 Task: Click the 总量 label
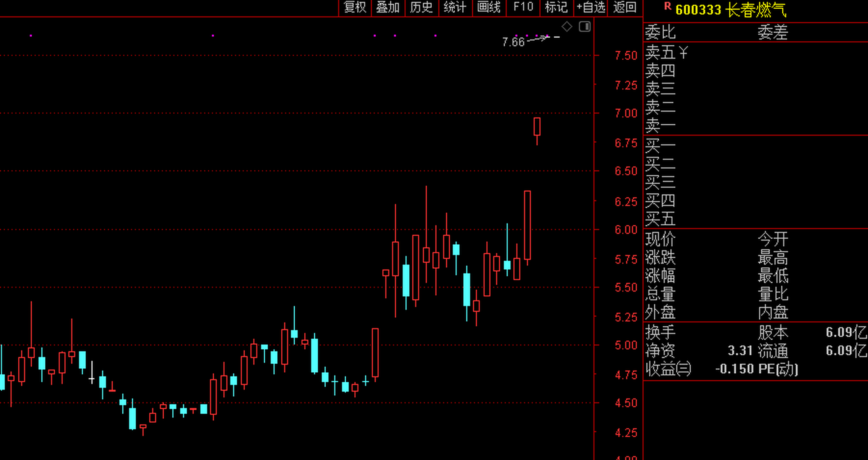click(x=660, y=294)
